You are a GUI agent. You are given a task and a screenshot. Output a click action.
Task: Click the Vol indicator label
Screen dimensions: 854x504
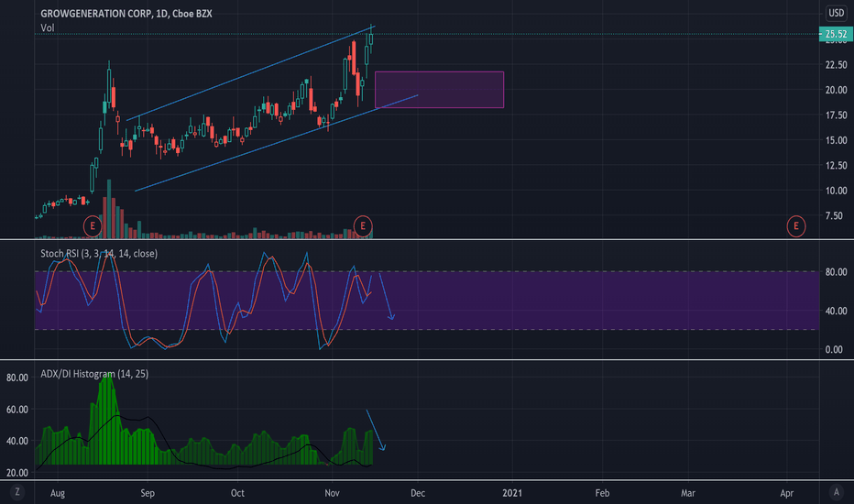(48, 27)
